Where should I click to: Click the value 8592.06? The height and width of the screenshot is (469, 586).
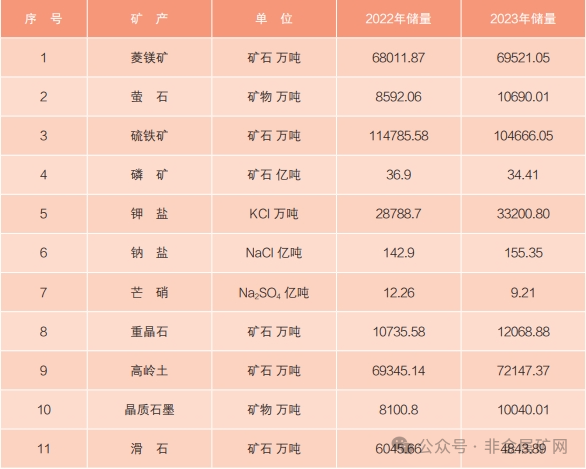pyautogui.click(x=398, y=97)
